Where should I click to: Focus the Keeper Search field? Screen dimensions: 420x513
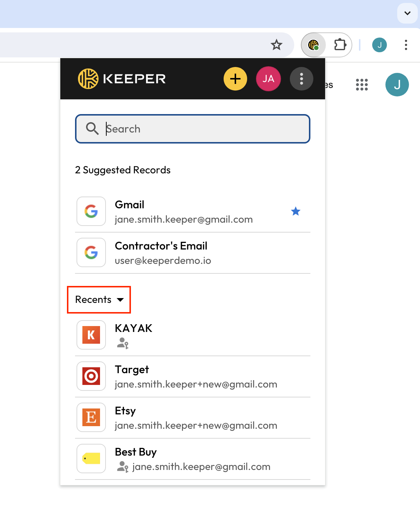193,129
